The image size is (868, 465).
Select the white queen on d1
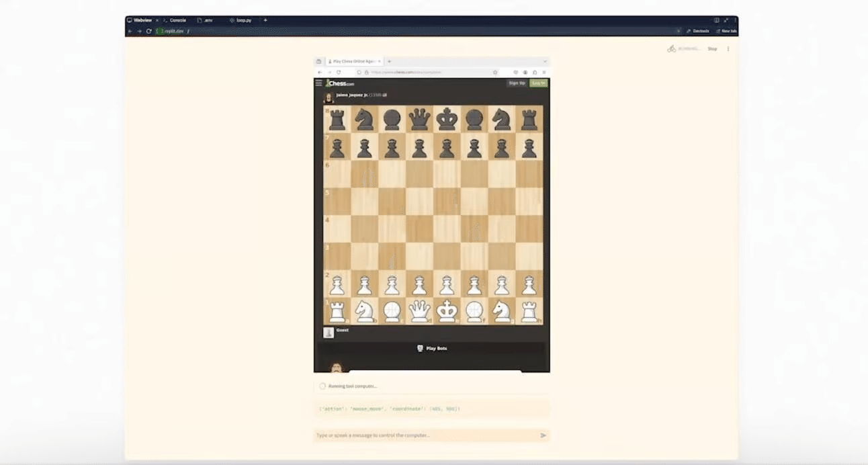pyautogui.click(x=419, y=312)
